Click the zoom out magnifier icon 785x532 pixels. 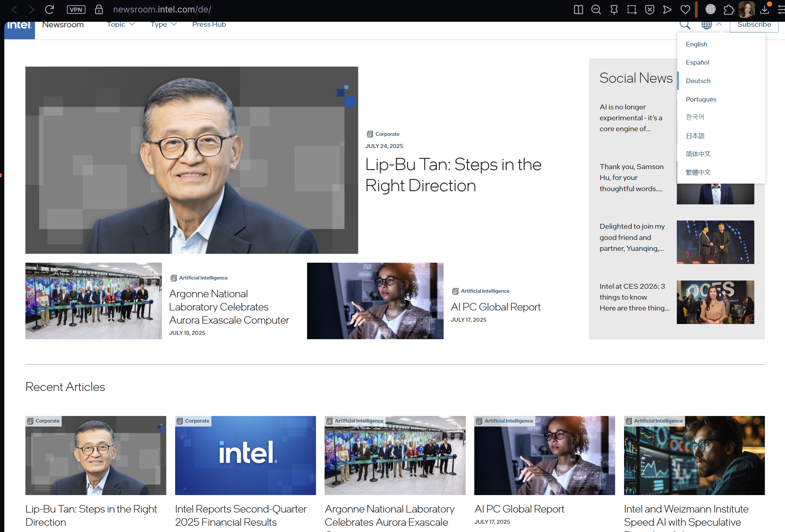[x=596, y=10]
